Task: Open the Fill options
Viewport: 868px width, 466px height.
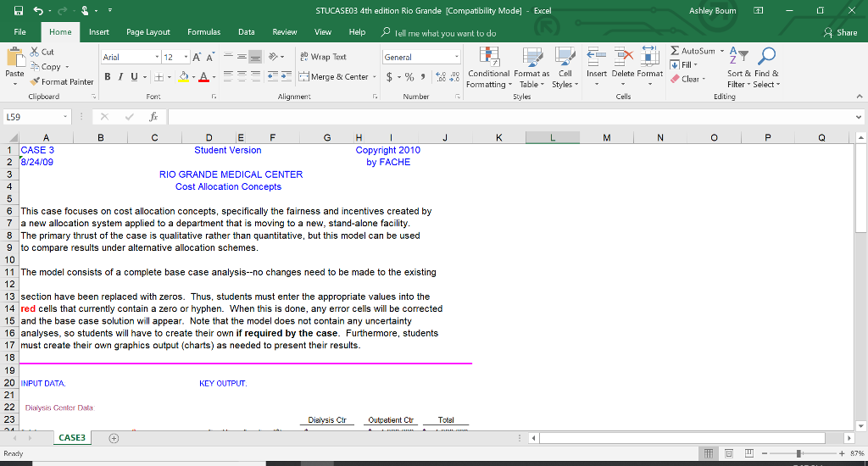Action: [683, 64]
